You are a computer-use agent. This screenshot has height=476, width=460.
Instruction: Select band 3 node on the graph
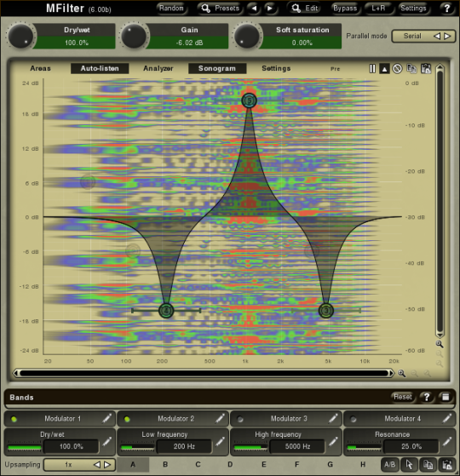326,311
